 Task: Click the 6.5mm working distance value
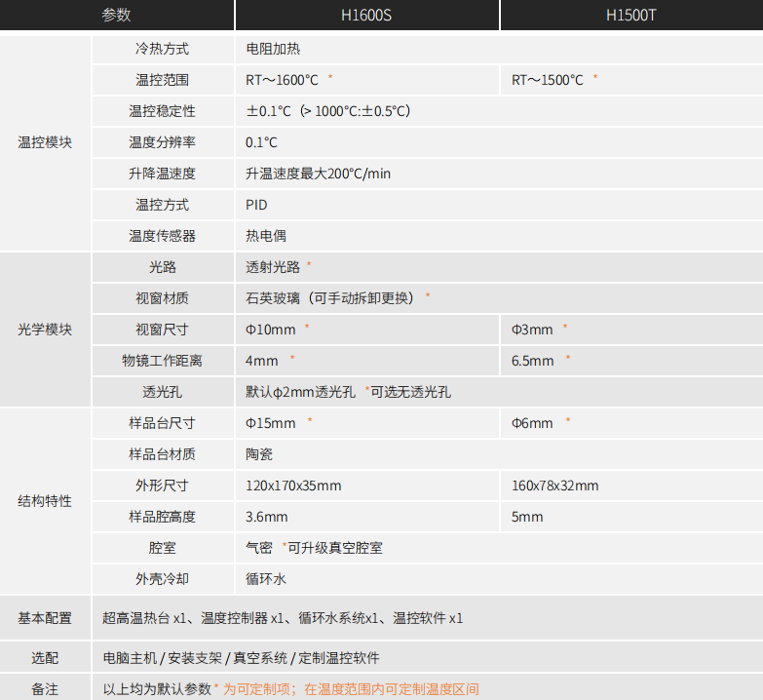click(x=532, y=361)
